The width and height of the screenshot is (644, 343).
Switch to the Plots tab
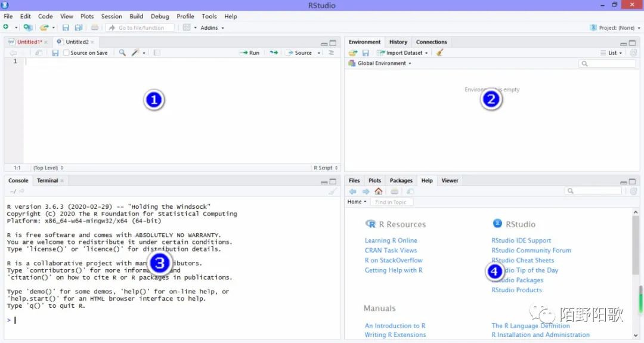point(374,180)
